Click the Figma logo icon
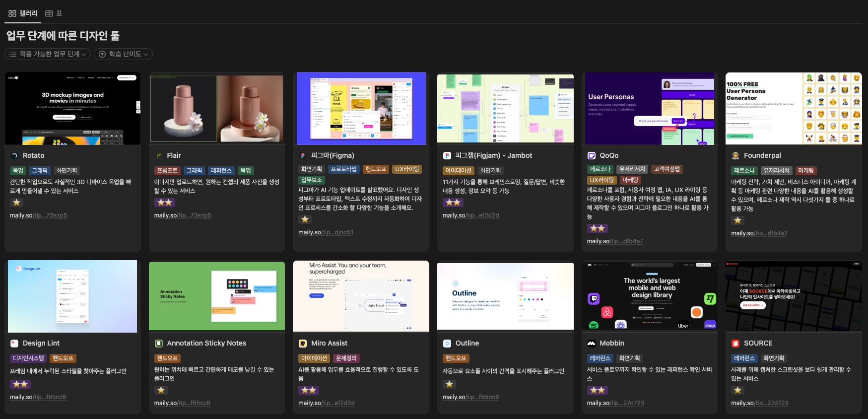868x419 pixels. (x=303, y=155)
